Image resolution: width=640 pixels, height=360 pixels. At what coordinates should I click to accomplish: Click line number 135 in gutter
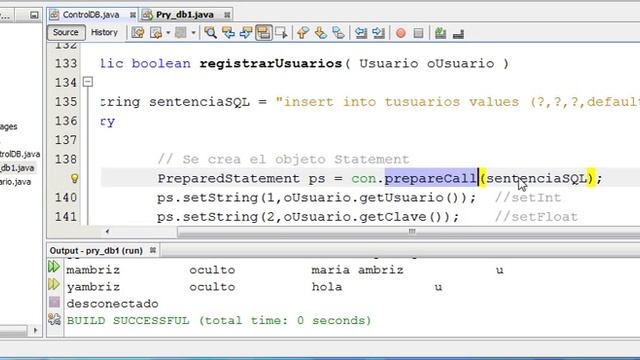(66, 102)
